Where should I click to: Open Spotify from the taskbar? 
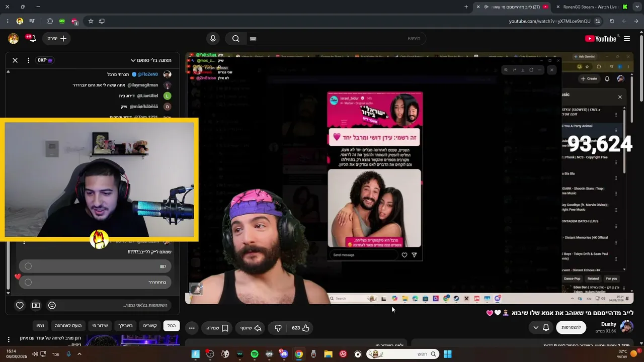tap(255, 354)
